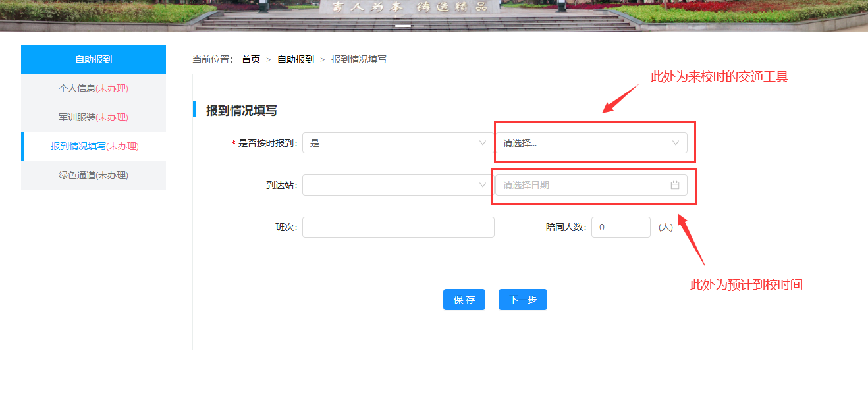Click the 保存 button
868x399 pixels.
pos(464,300)
